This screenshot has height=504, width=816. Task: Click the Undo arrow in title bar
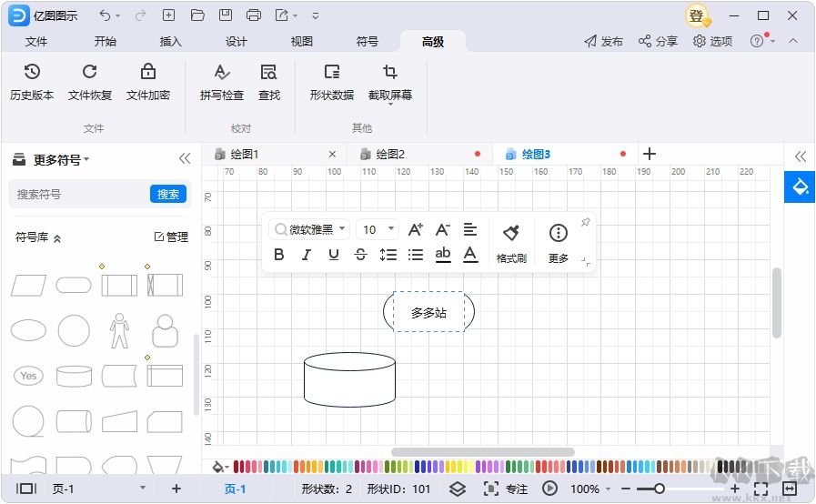[106, 15]
